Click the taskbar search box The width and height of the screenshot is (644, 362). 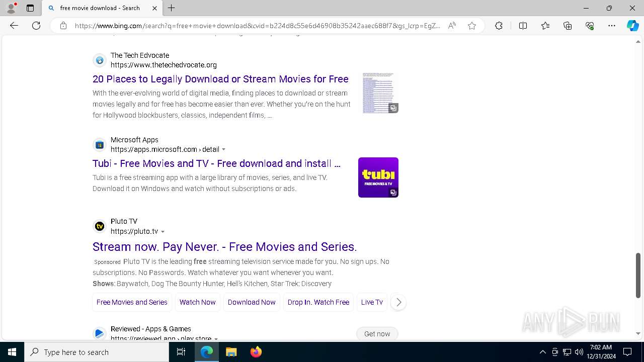97,352
